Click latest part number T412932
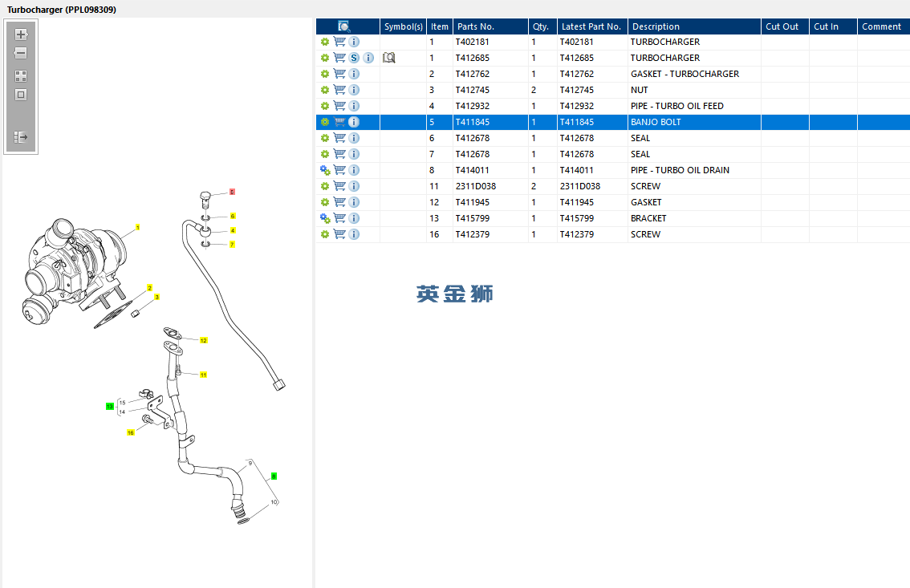Viewport: 910px width, 588px height. [576, 106]
